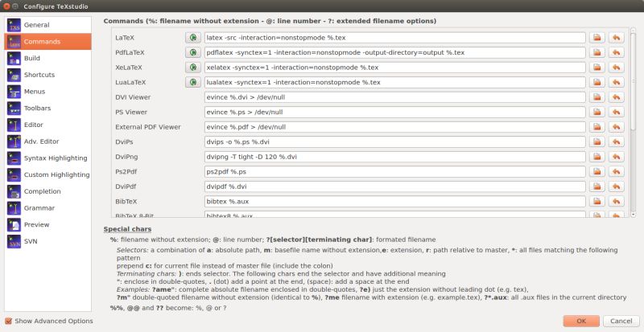Browse for DviPdf program via folder icon
644x332 pixels.
point(597,186)
